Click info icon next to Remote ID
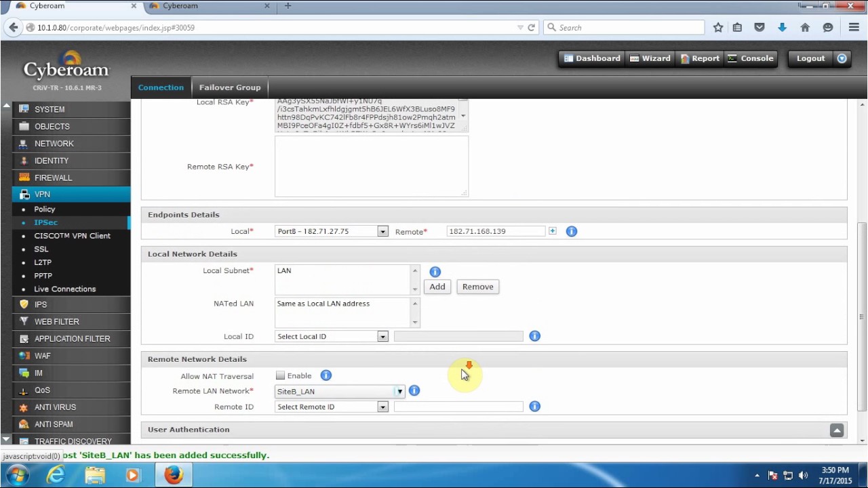The height and width of the screenshot is (488, 868). coord(535,407)
